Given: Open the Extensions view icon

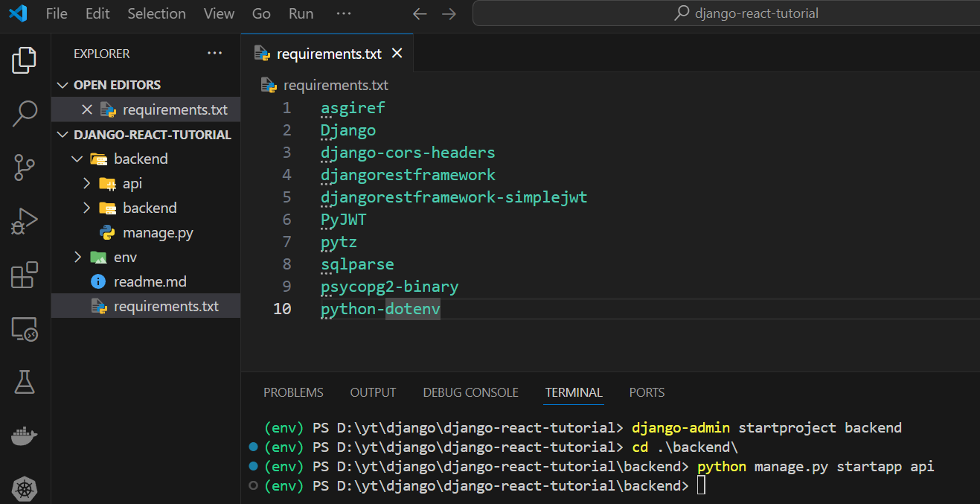Looking at the screenshot, I should (x=25, y=275).
